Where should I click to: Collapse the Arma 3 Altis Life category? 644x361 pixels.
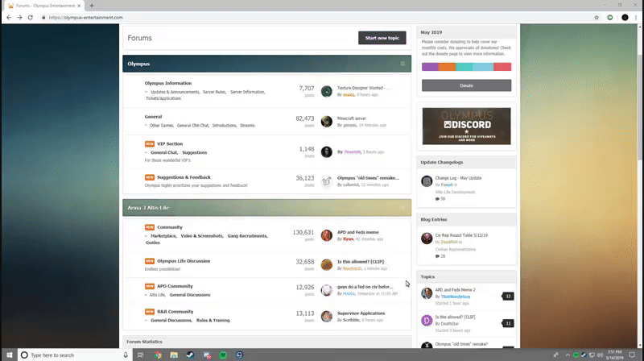click(402, 208)
